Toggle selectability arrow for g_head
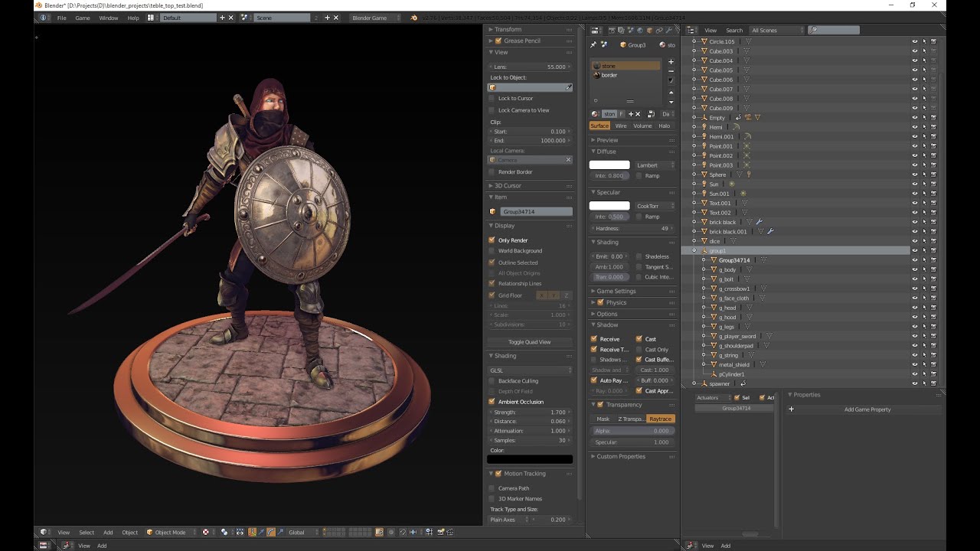 [x=924, y=308]
